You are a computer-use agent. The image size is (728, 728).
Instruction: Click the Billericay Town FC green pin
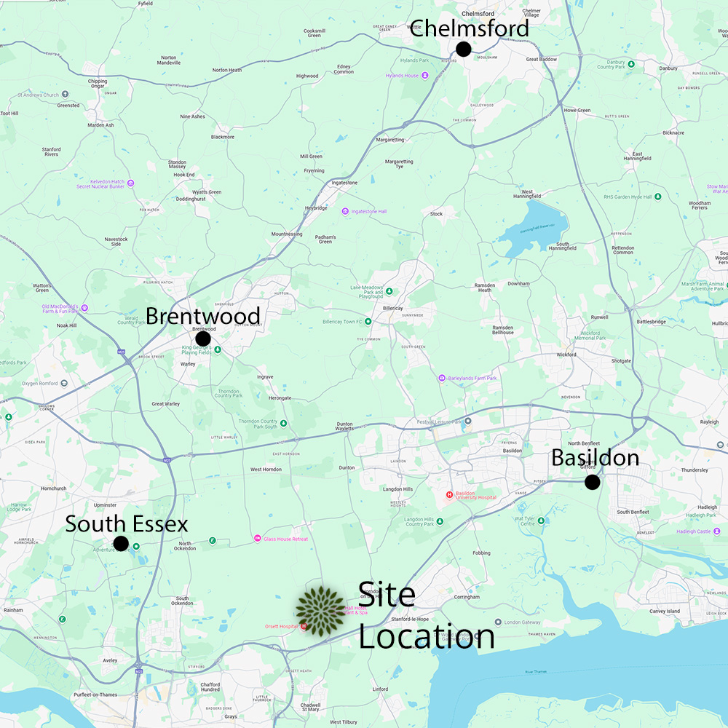point(368,321)
